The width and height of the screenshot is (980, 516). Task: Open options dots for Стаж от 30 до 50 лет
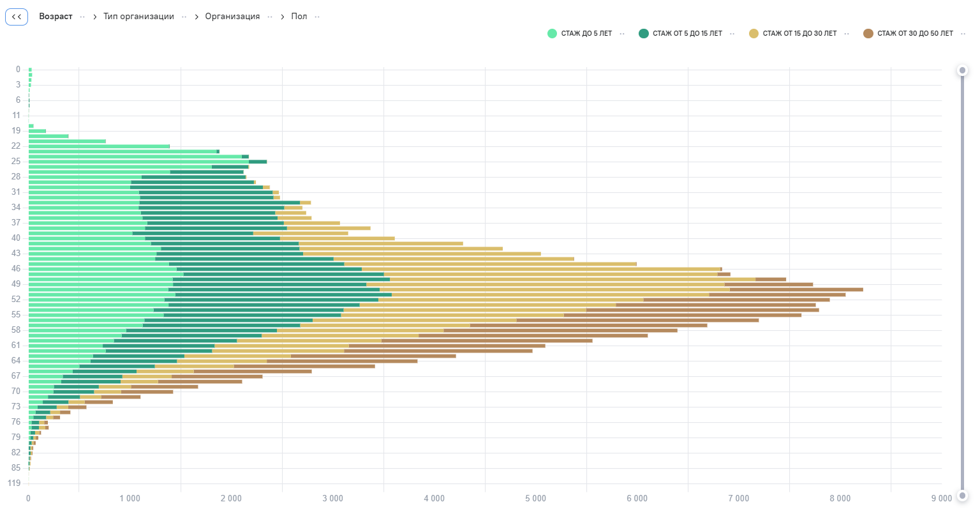tap(963, 34)
